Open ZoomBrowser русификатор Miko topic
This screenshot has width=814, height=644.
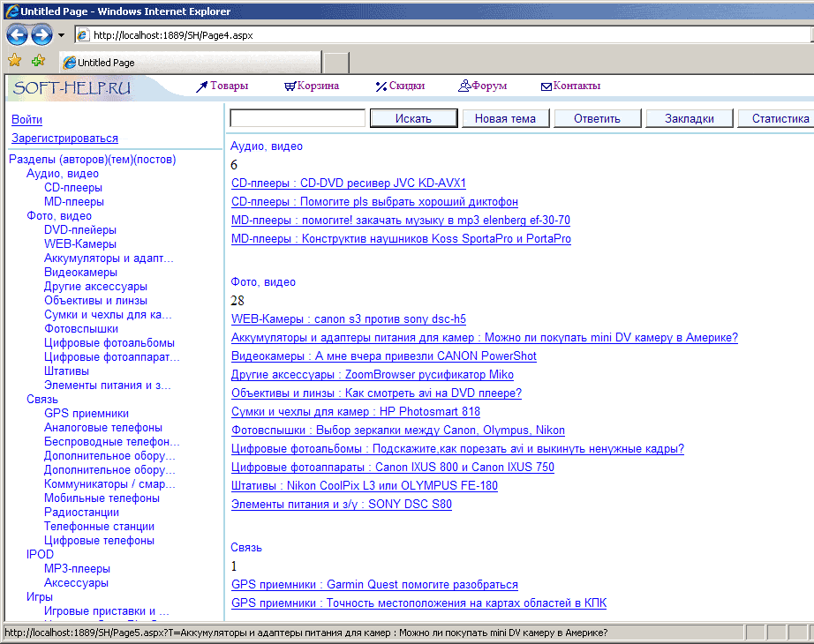pyautogui.click(x=373, y=374)
